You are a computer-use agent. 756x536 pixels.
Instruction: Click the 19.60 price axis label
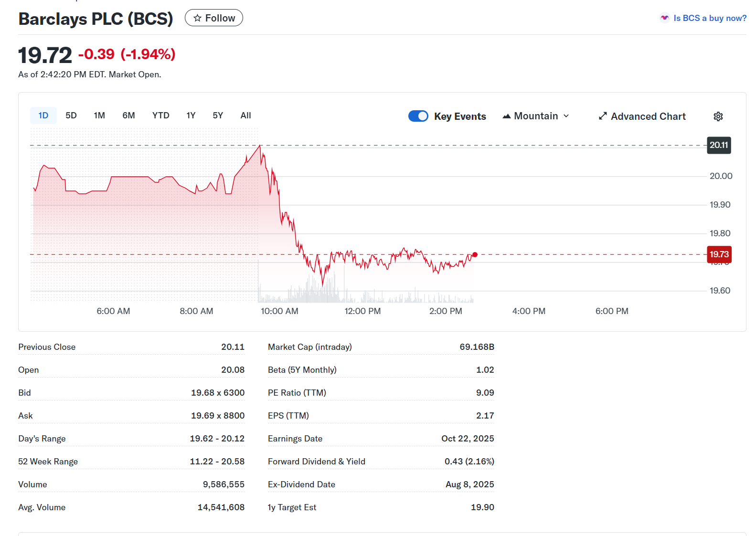coord(720,291)
